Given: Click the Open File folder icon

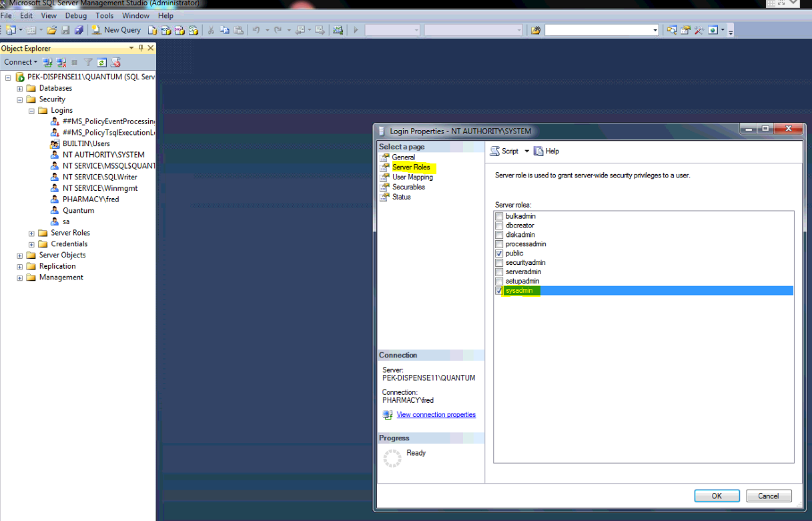Looking at the screenshot, I should click(51, 30).
